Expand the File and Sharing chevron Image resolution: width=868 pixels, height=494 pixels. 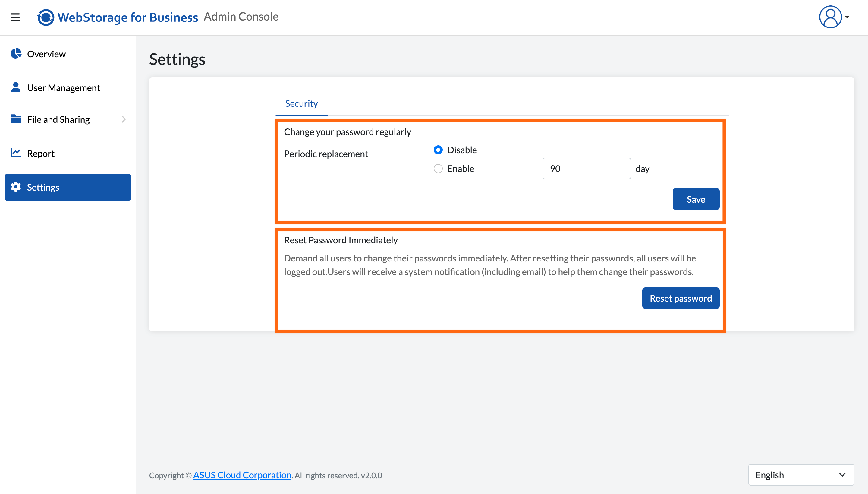(124, 119)
